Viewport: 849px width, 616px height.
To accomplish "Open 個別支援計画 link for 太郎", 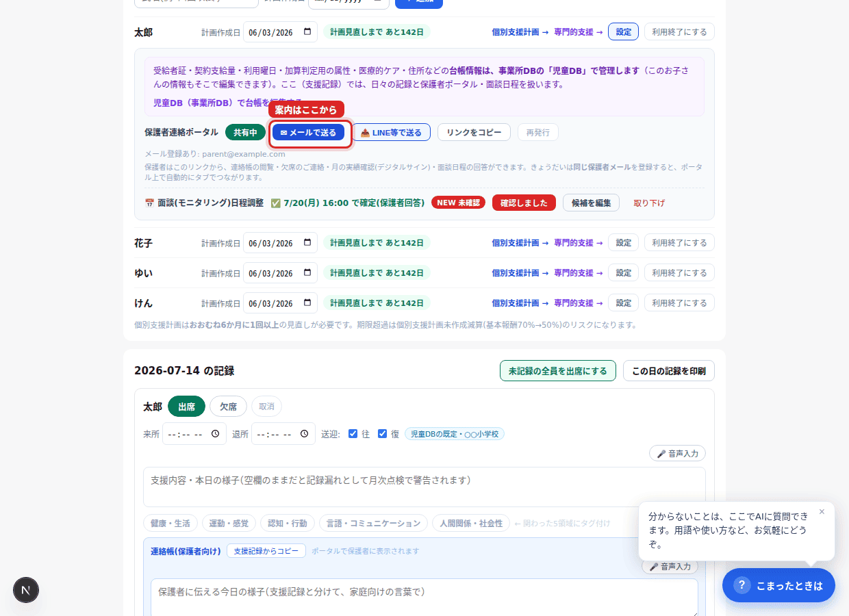I will pyautogui.click(x=520, y=31).
